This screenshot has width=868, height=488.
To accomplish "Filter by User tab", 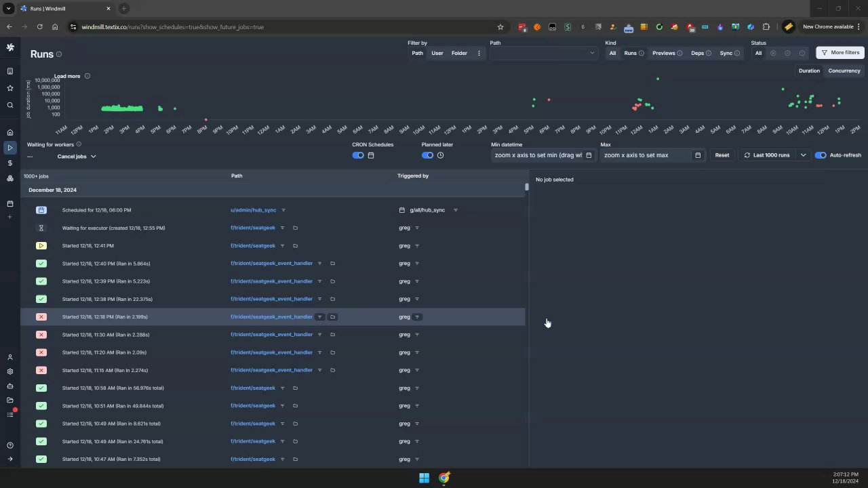I will pyautogui.click(x=437, y=53).
